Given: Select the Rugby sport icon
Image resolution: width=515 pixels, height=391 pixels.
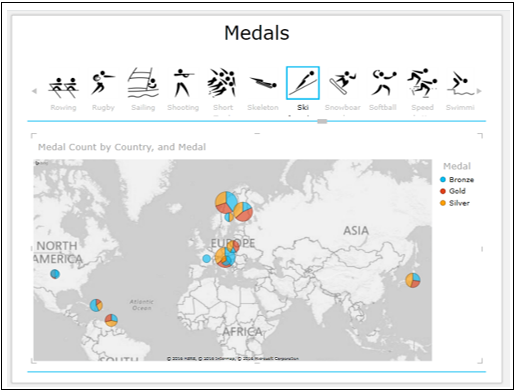Looking at the screenshot, I should 103,83.
